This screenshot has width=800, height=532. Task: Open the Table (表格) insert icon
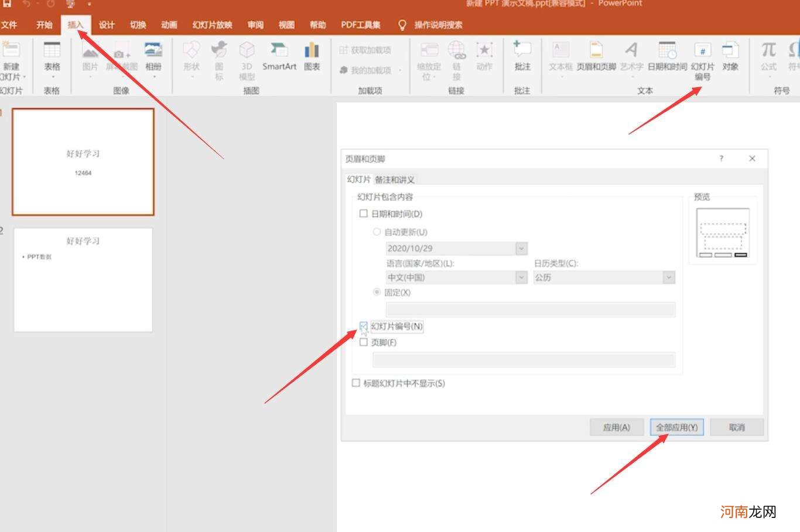52,50
